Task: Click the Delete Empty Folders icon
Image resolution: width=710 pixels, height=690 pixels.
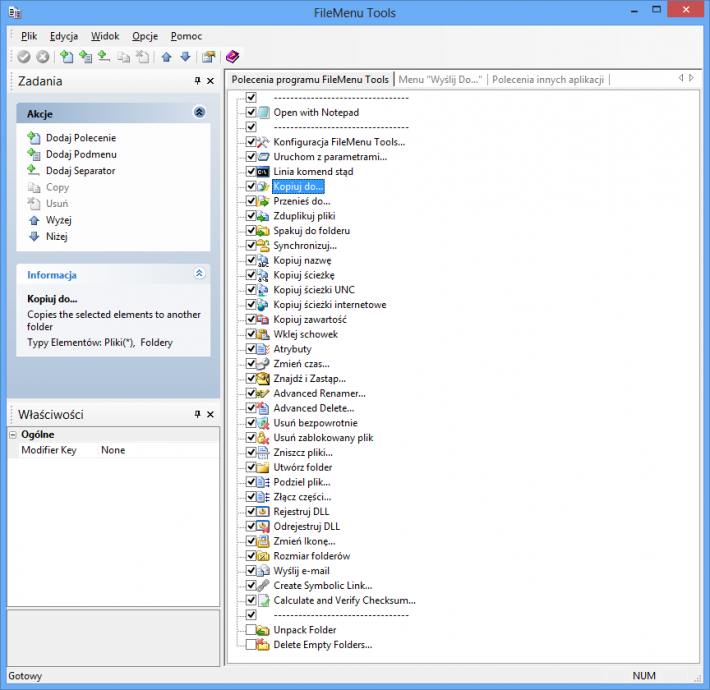Action: tap(263, 645)
